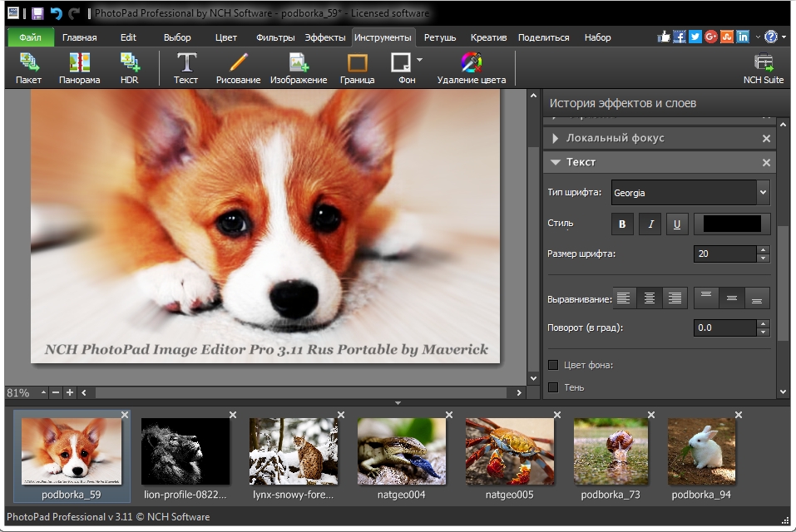Open the Фильтры menu tab

[x=275, y=37]
